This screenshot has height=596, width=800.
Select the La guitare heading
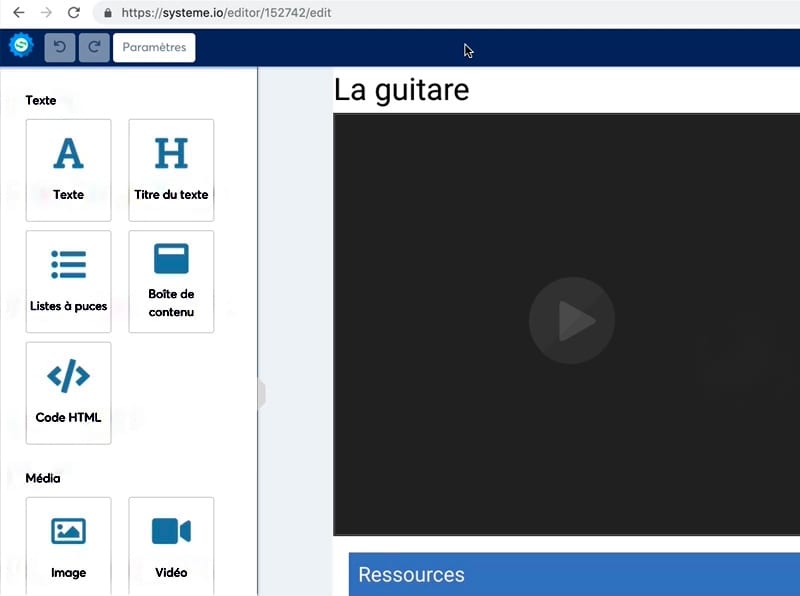click(x=401, y=89)
